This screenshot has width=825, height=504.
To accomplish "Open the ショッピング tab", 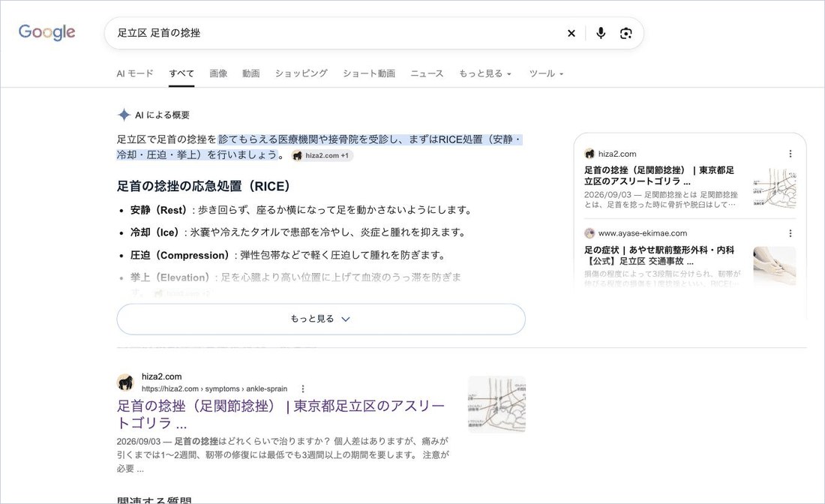I will click(301, 73).
